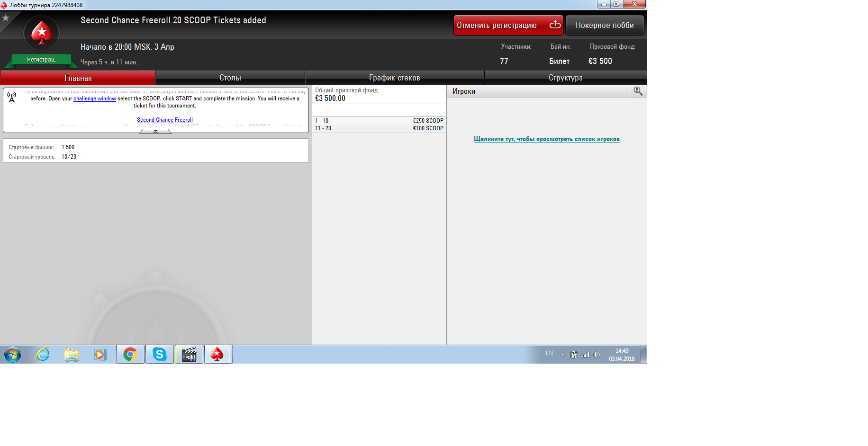Open Windows Explorer from taskbar

point(72,354)
